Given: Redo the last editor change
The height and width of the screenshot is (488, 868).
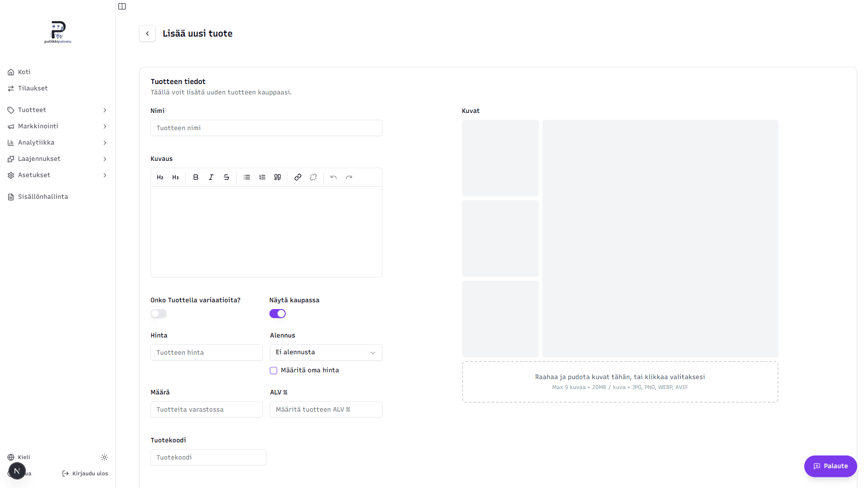Looking at the screenshot, I should coord(349,177).
